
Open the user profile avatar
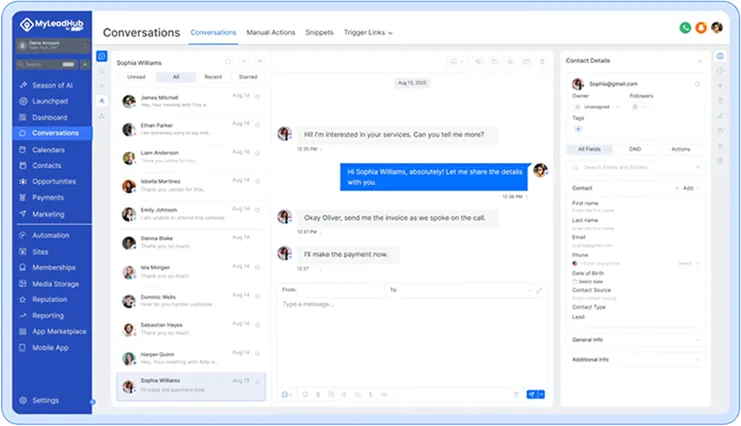click(x=717, y=28)
